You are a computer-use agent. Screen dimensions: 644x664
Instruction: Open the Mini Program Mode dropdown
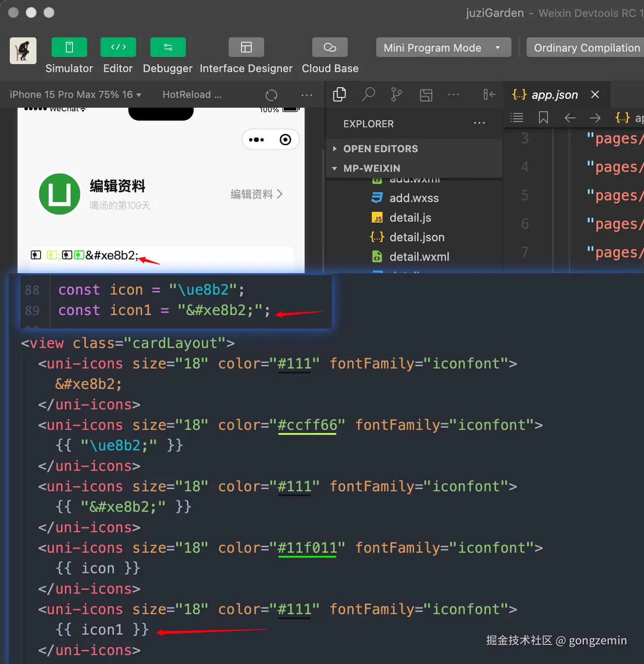(443, 48)
